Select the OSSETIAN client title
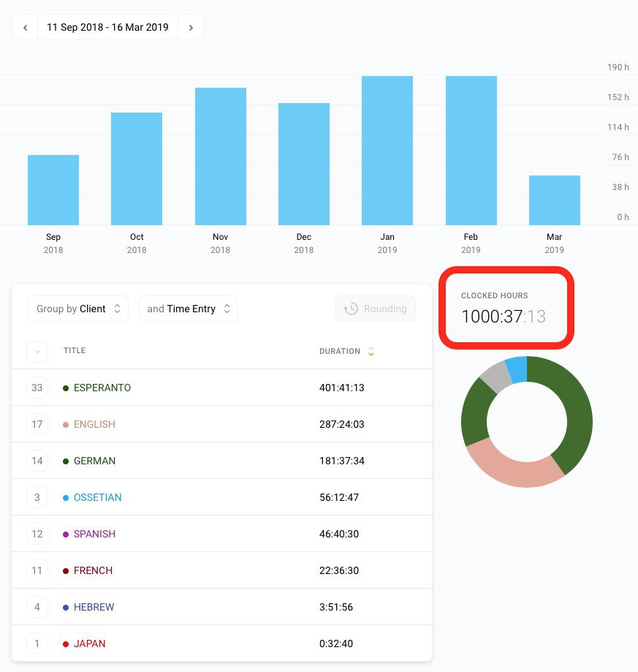This screenshot has height=672, width=638. tap(98, 497)
